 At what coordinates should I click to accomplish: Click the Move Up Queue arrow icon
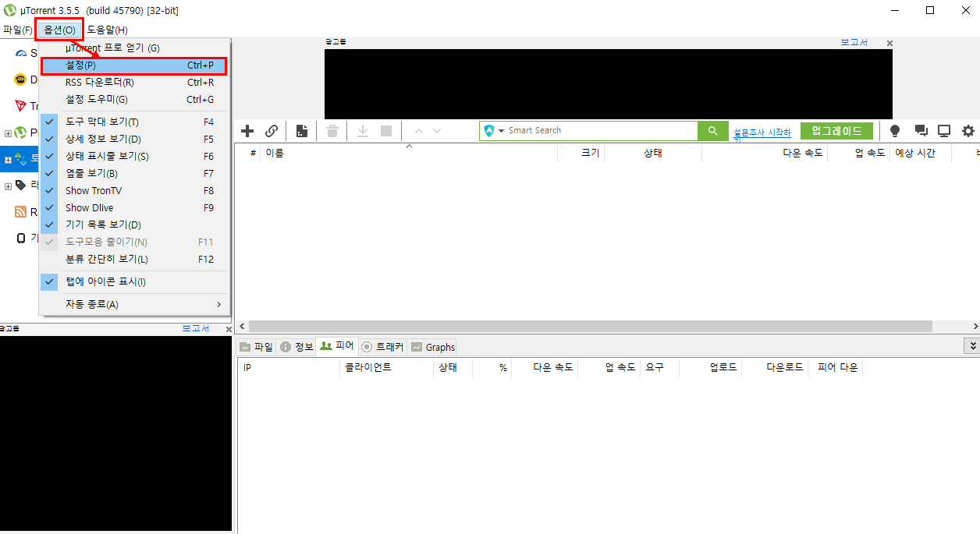(x=419, y=131)
